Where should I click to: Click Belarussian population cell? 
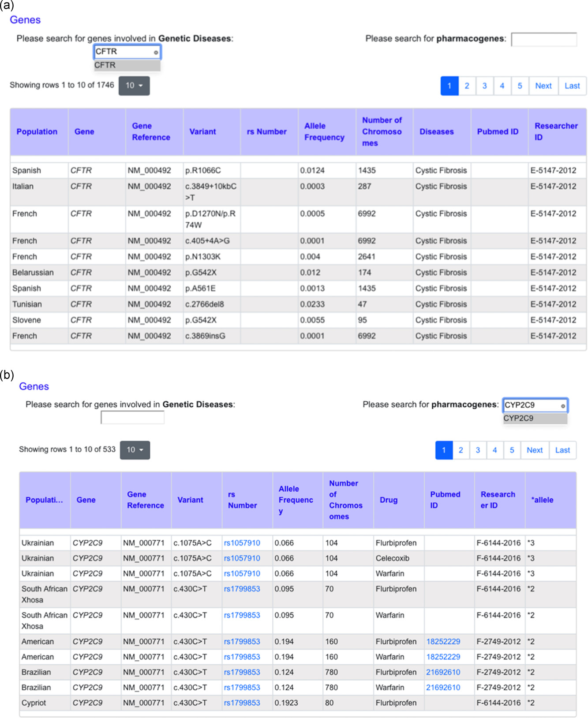(39, 273)
